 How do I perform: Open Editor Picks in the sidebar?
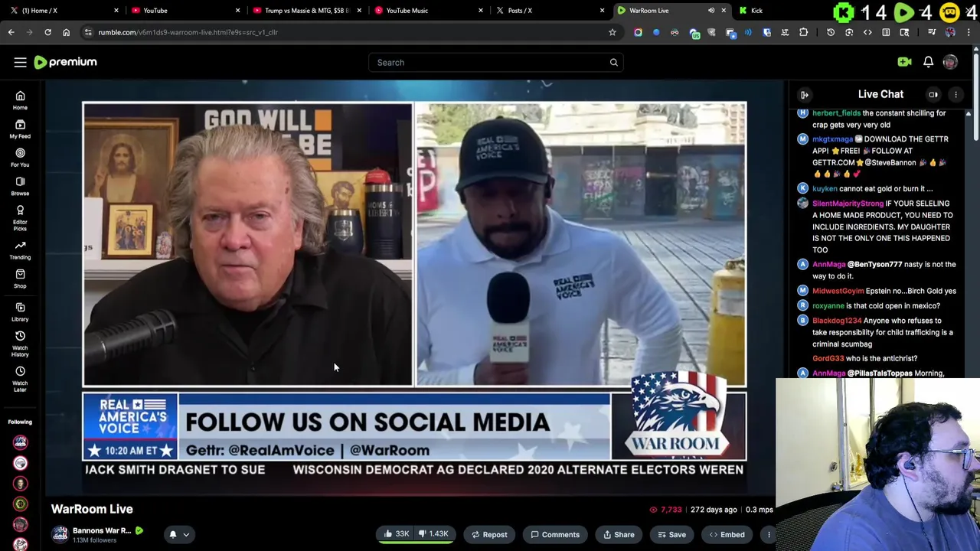[20, 218]
